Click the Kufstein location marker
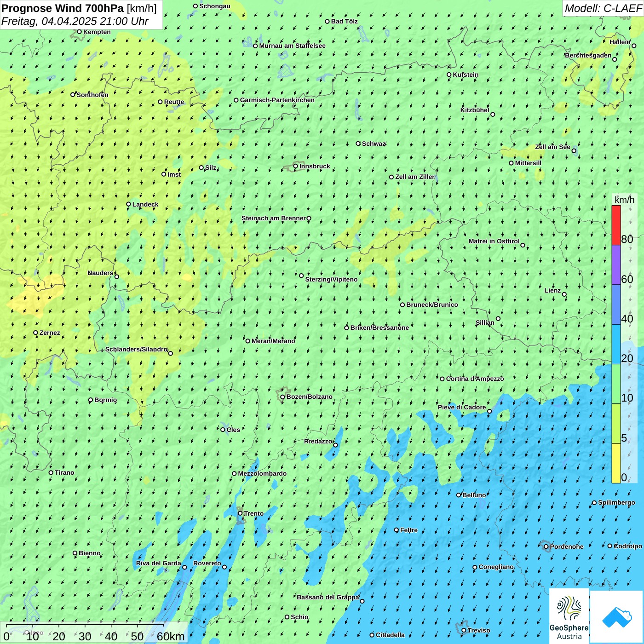 pyautogui.click(x=449, y=75)
